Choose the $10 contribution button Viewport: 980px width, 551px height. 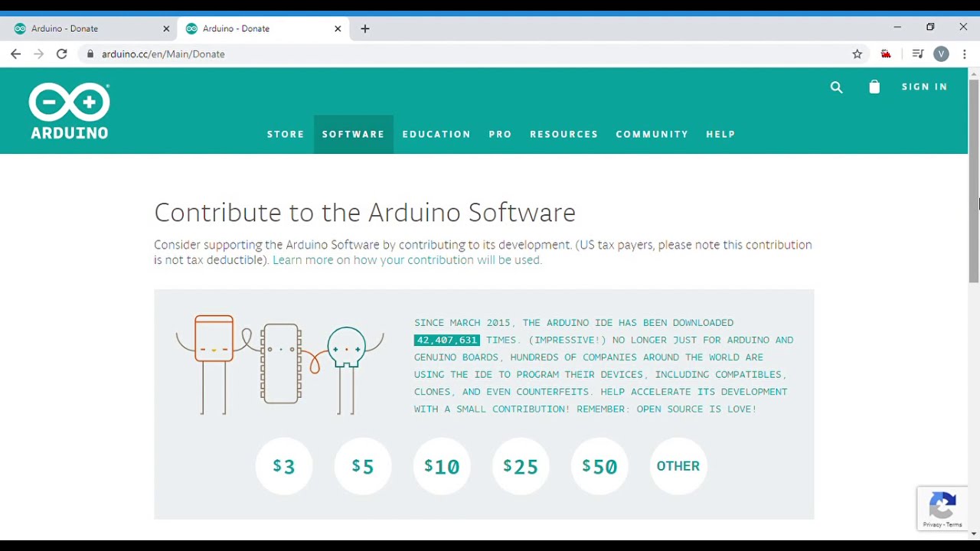point(442,466)
